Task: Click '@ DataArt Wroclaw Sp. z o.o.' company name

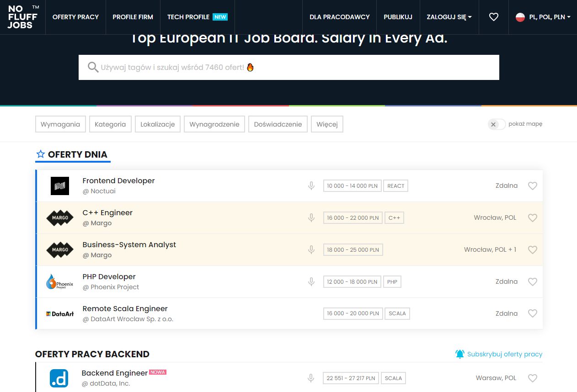Action: coord(128,319)
